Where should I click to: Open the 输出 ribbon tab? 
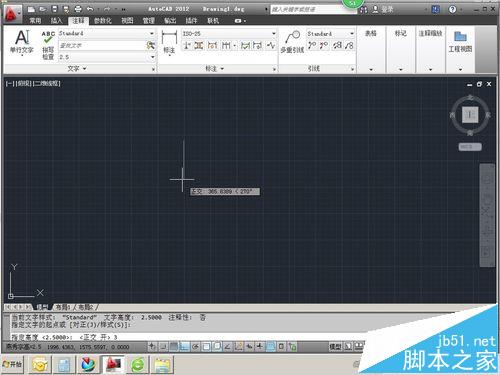[170, 21]
